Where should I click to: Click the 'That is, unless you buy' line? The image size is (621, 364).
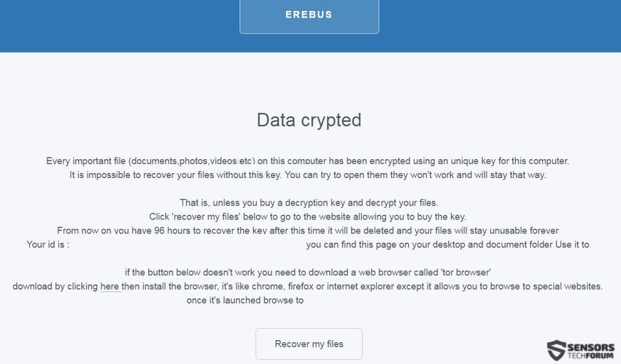(309, 203)
